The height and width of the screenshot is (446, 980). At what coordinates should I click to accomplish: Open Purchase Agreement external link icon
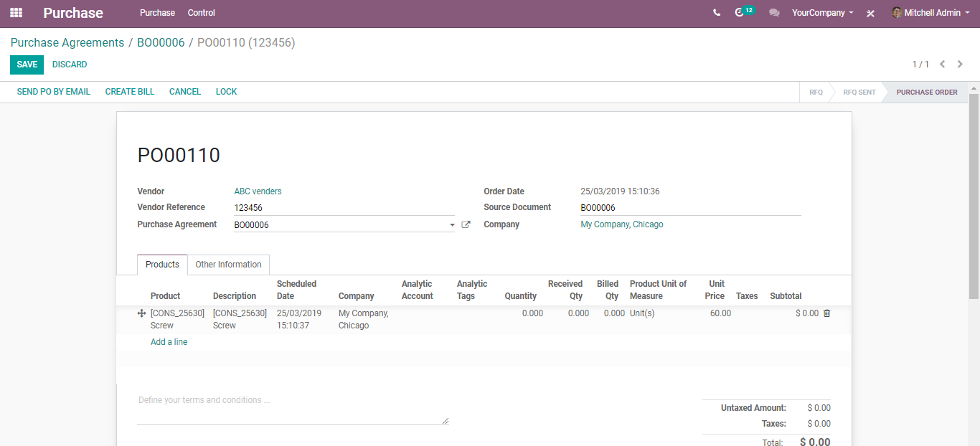point(466,224)
